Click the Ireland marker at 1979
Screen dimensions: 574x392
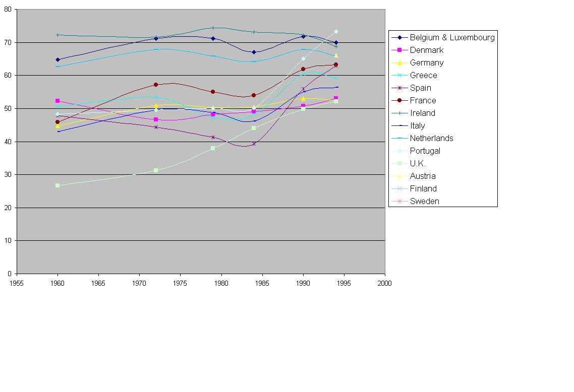point(213,28)
